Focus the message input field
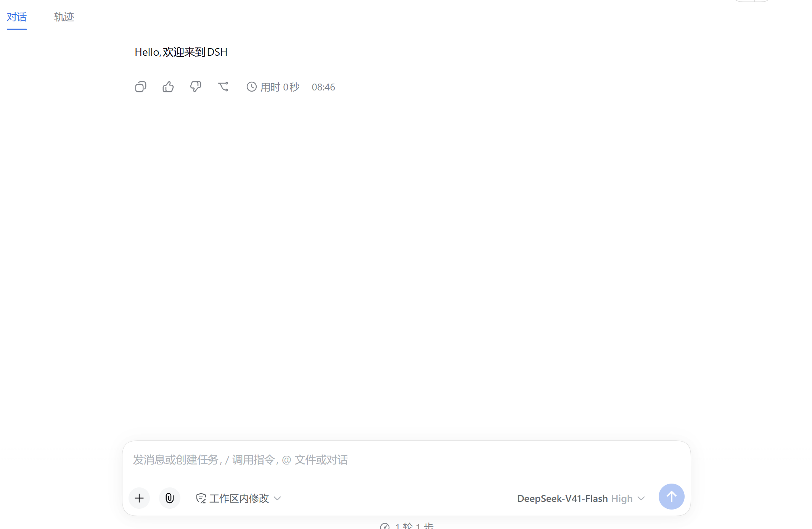812x529 pixels. pos(407,460)
